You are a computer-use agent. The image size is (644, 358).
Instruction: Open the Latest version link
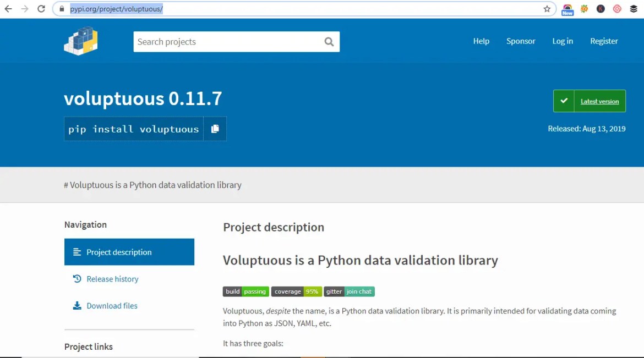pos(599,101)
